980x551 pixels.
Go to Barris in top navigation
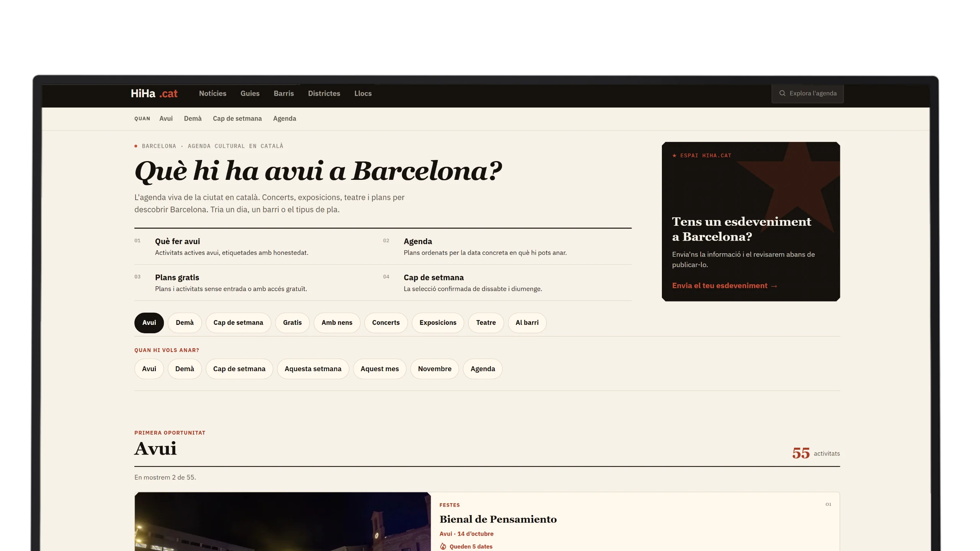(x=284, y=93)
